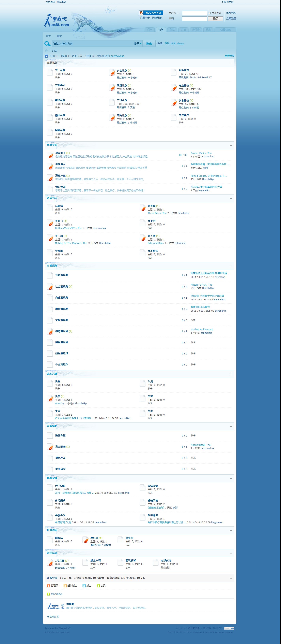Screen dimensions: 281x644
Task: Open the 用户名 login type dropdown
Action: 174,13
